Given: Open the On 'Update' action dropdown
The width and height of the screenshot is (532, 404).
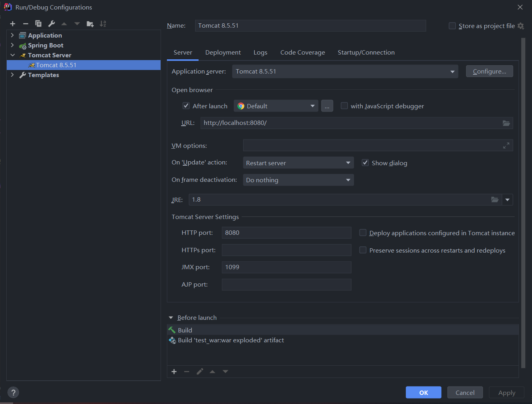Looking at the screenshot, I should coord(298,163).
